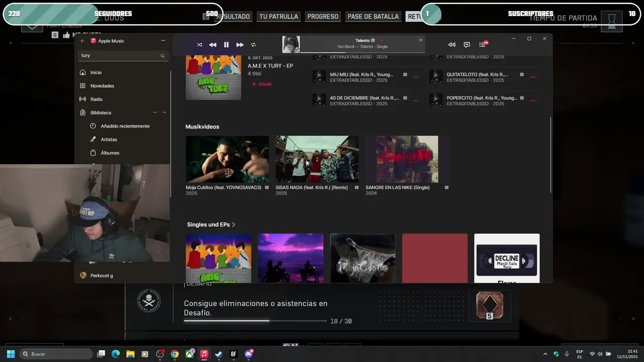Open Battlefield BF app from taskbar

click(233, 354)
